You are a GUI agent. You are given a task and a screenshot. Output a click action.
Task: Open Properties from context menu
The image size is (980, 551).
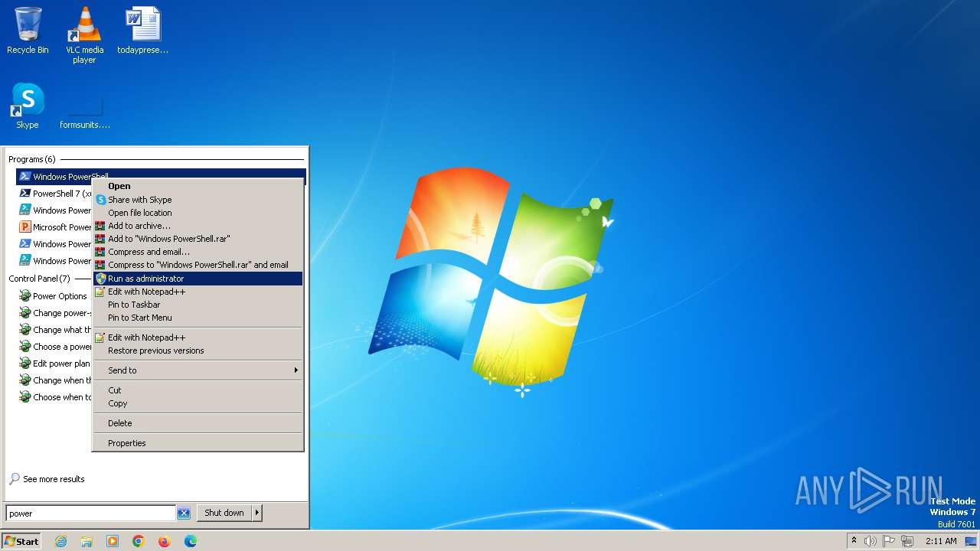click(x=198, y=443)
